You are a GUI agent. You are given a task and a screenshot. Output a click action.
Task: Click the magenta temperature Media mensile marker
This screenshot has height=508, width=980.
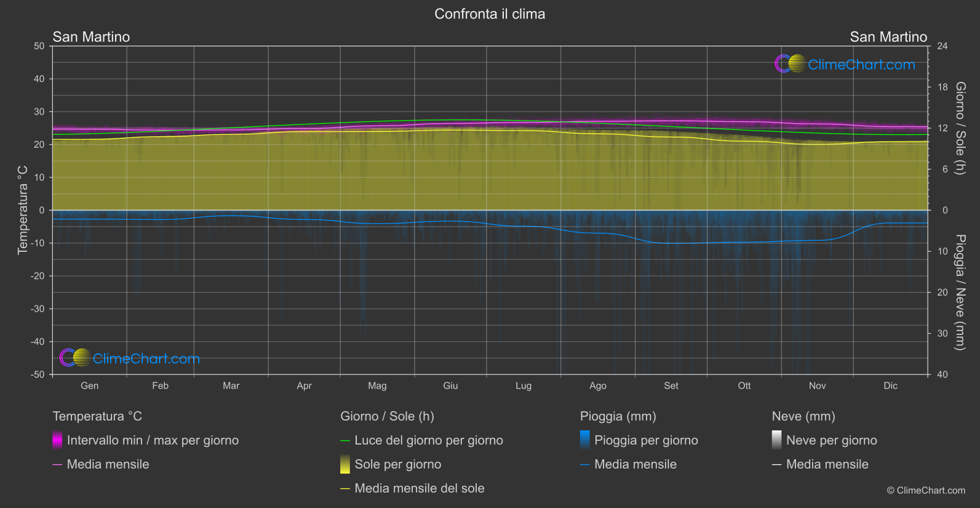point(57,464)
